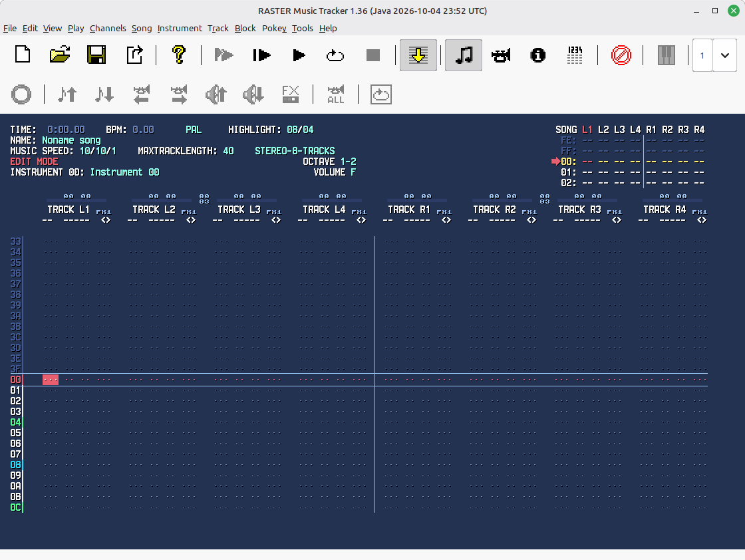
Task: Open the Tools menu
Action: [302, 28]
